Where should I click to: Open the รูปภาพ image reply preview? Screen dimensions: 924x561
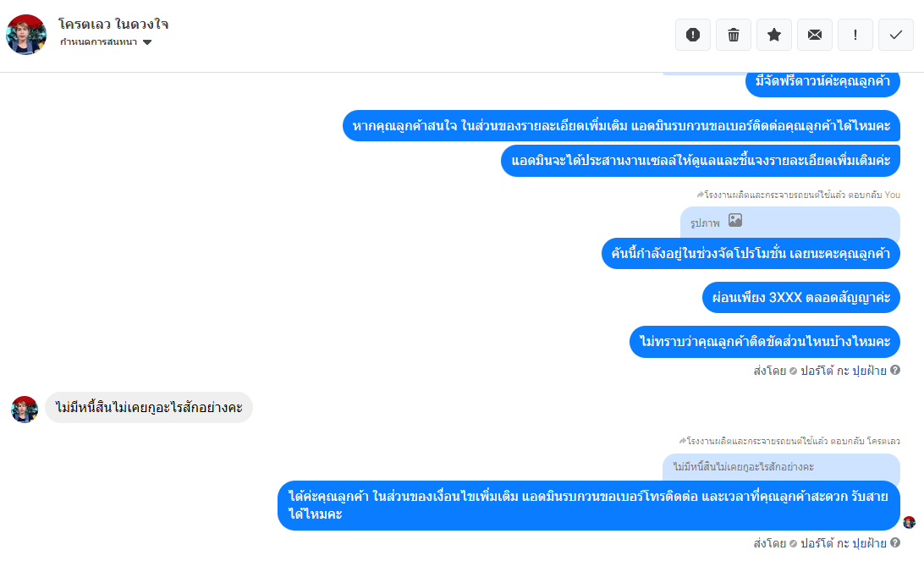pos(789,223)
